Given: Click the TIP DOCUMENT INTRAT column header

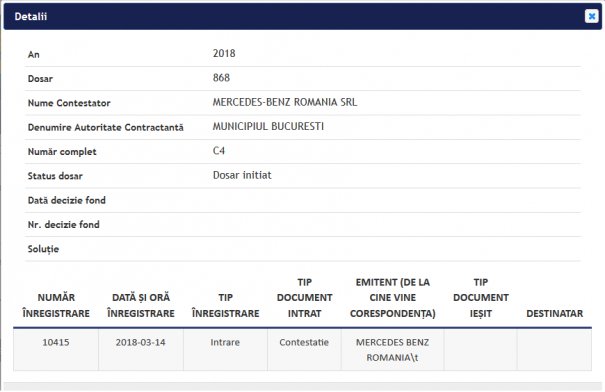Looking at the screenshot, I should point(304,297).
